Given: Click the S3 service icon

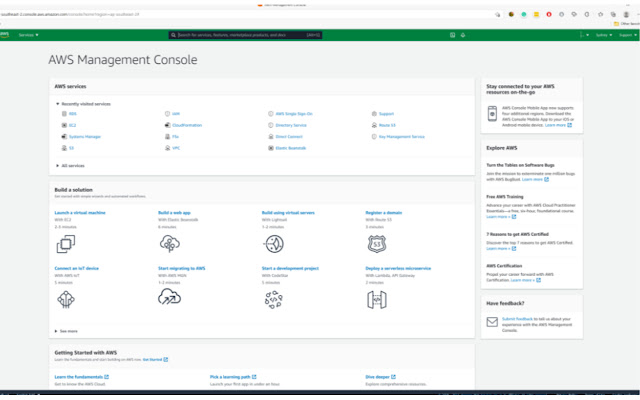Looking at the screenshot, I should pyautogui.click(x=64, y=148).
